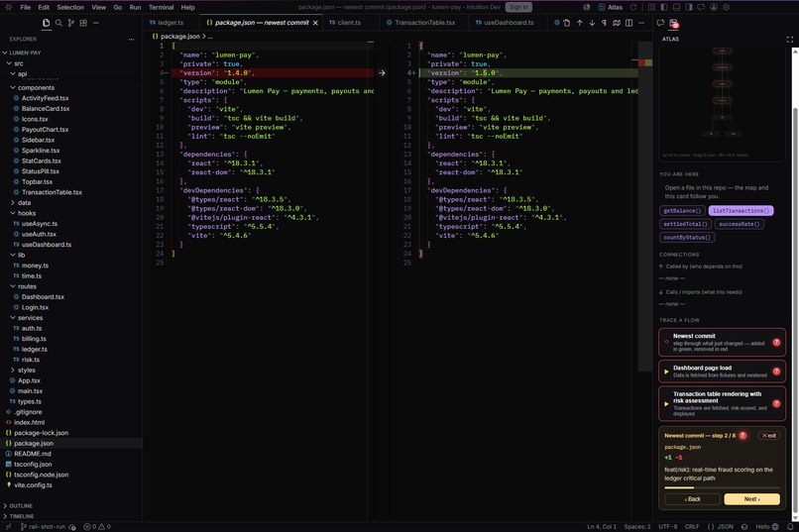The height and width of the screenshot is (532, 799).
Task: Exit the Newest commit walkthrough
Action: tap(769, 436)
